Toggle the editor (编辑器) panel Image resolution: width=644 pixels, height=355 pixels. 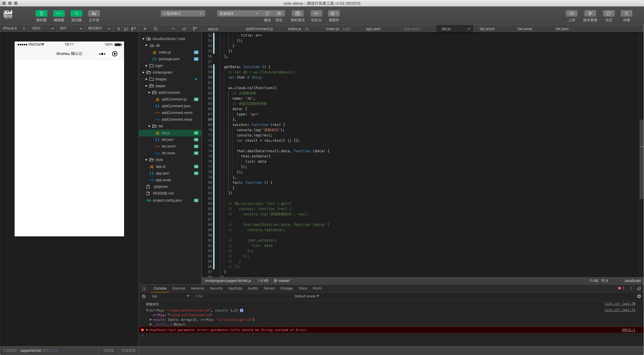(x=59, y=13)
